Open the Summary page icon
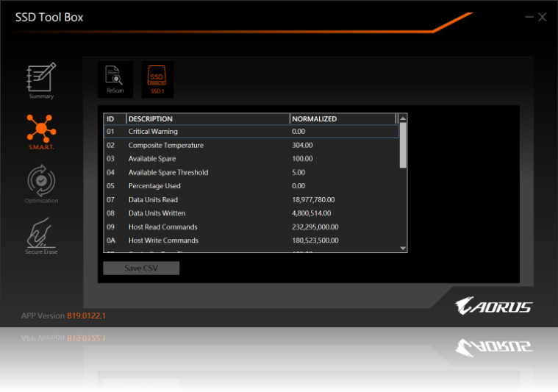The width and height of the screenshot is (558, 392). pyautogui.click(x=41, y=79)
